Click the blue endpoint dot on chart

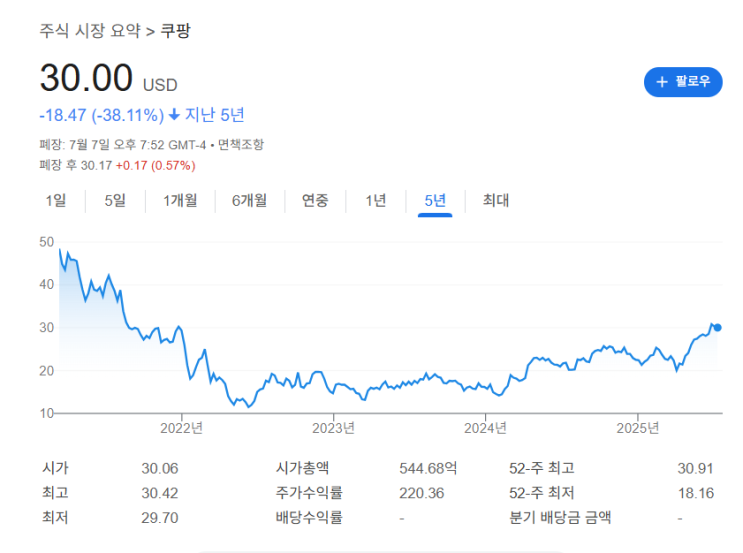[718, 327]
